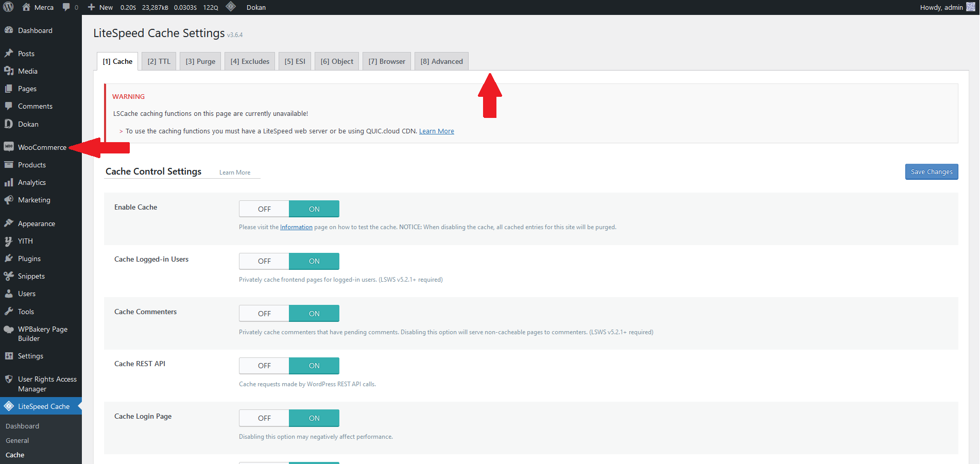The width and height of the screenshot is (980, 464).
Task: Click the admin avatar icon
Action: (971, 7)
